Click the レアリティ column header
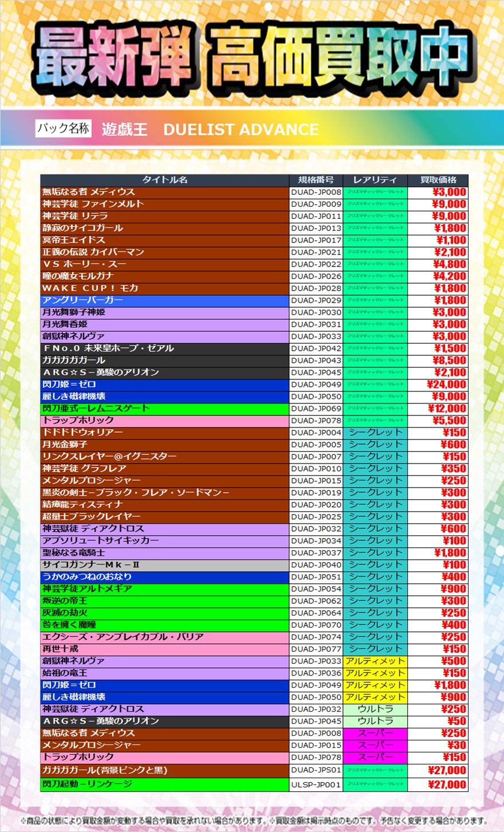Image resolution: width=504 pixels, height=832 pixels. [x=375, y=180]
